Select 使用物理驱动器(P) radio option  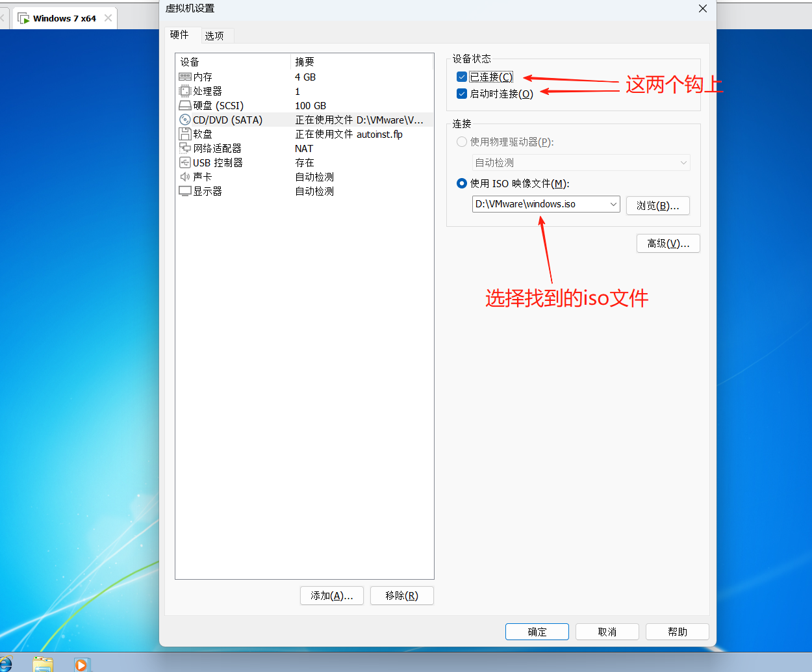point(462,142)
